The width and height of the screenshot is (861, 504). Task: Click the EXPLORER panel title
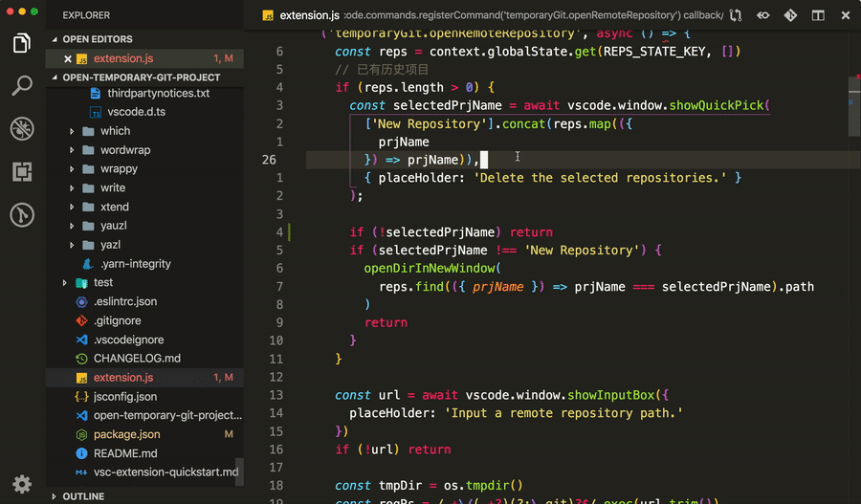[x=86, y=15]
